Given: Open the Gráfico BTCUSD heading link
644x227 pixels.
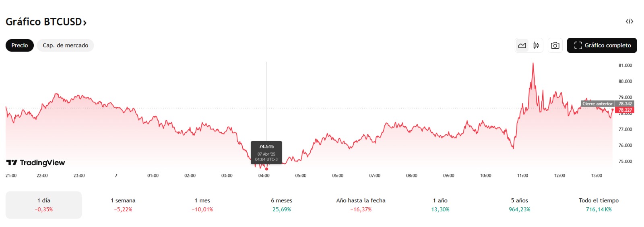Looking at the screenshot, I should click(x=46, y=22).
